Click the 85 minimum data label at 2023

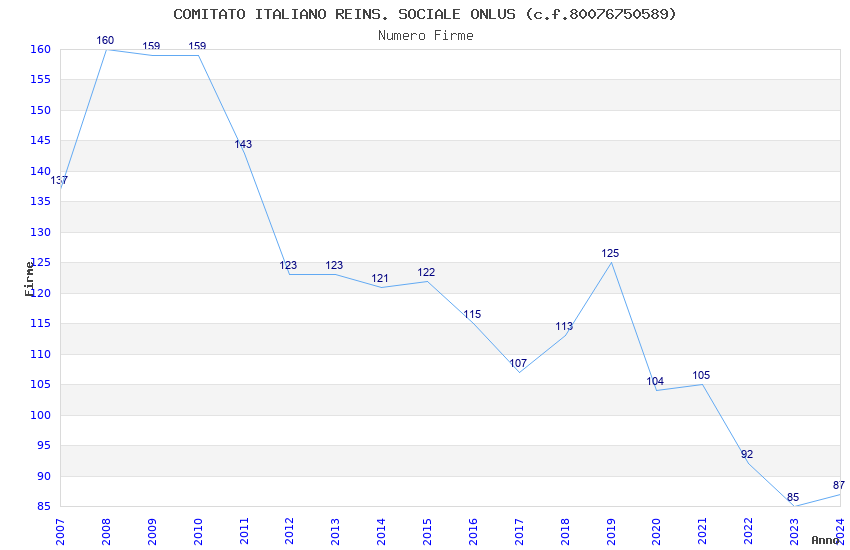tap(793, 497)
